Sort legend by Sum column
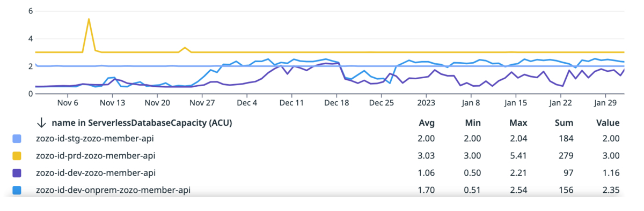Screen dimensions: 644x211 565,123
